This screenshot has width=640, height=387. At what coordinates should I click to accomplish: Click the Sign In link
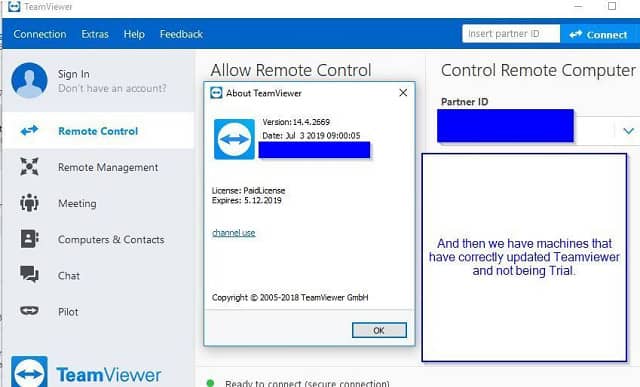(73, 74)
